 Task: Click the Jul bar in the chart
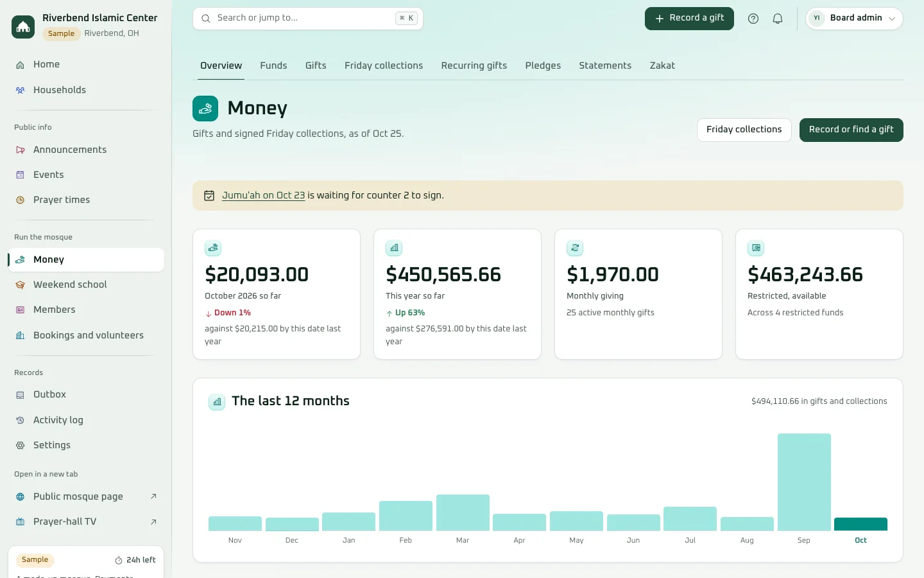click(x=690, y=519)
